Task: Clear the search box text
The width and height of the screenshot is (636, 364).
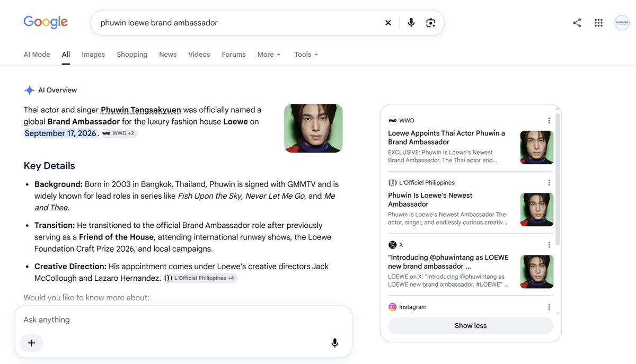Action: click(388, 23)
